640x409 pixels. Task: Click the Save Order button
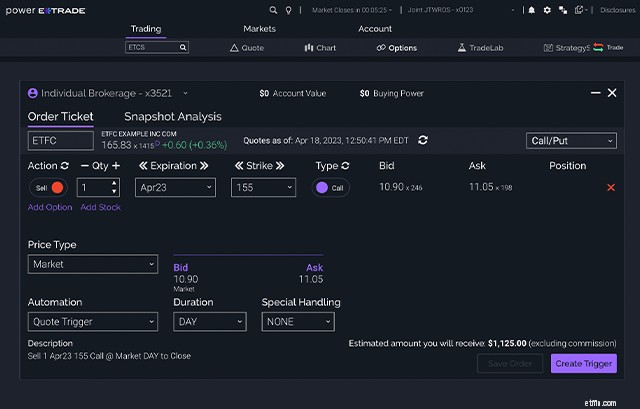tap(510, 363)
